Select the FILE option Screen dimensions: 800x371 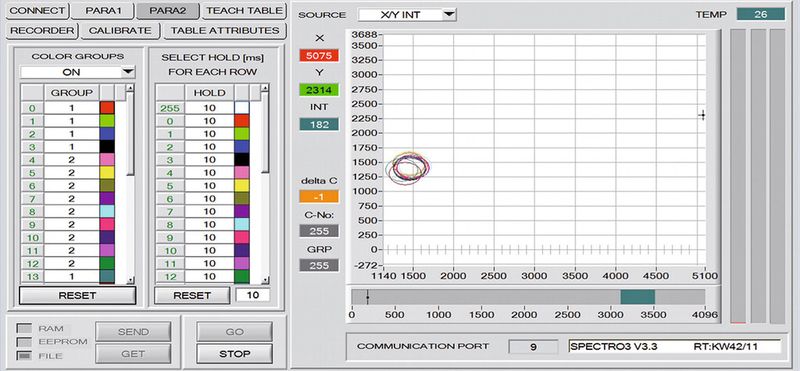tap(24, 355)
